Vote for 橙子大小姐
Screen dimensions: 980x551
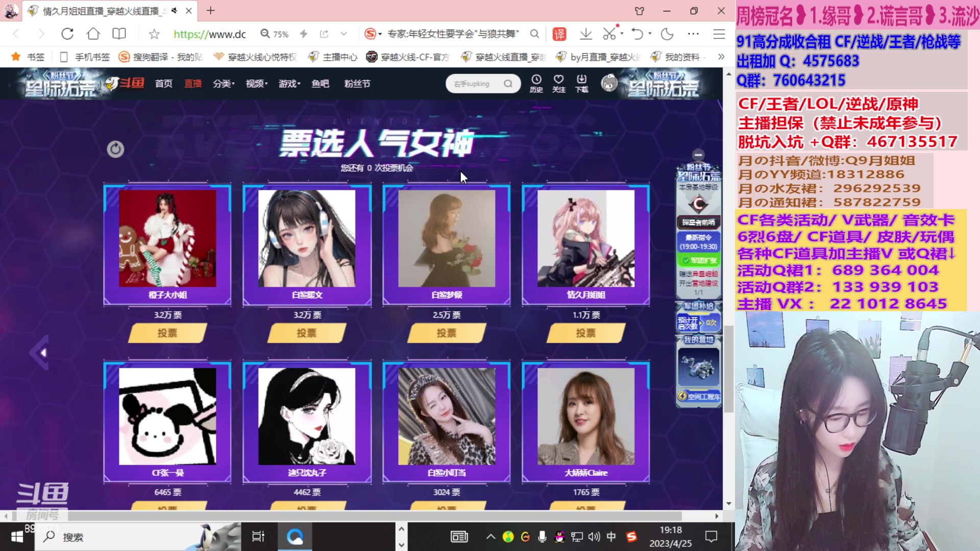coord(167,333)
